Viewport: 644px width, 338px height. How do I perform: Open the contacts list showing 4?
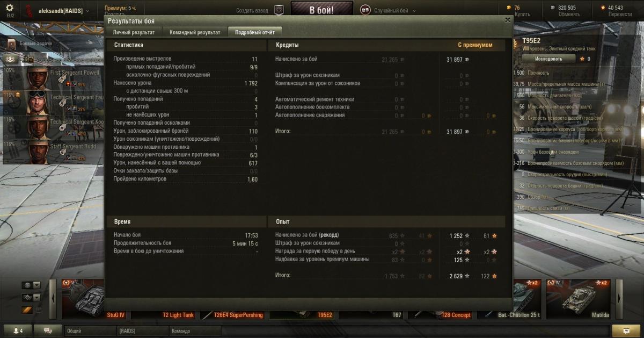(x=18, y=330)
